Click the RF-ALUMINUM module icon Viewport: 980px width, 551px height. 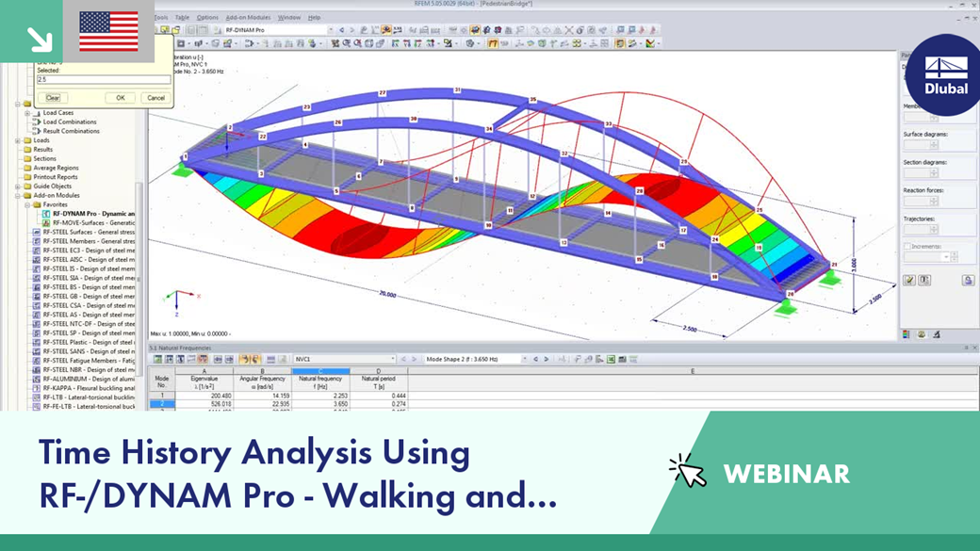pyautogui.click(x=36, y=379)
